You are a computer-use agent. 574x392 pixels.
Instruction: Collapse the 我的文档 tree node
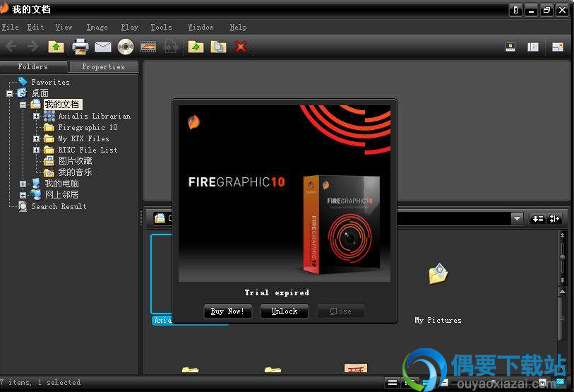pyautogui.click(x=23, y=105)
